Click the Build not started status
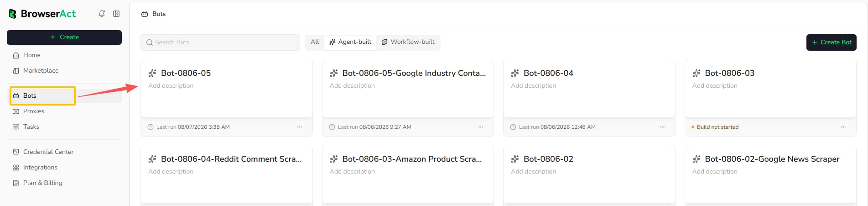This screenshot has height=206, width=868. [715, 127]
